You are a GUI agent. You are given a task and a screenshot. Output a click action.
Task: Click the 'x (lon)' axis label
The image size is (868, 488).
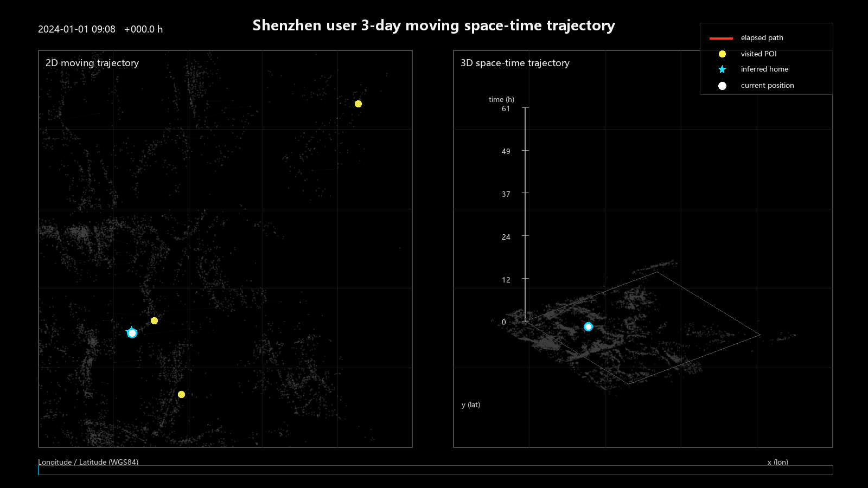coord(778,462)
